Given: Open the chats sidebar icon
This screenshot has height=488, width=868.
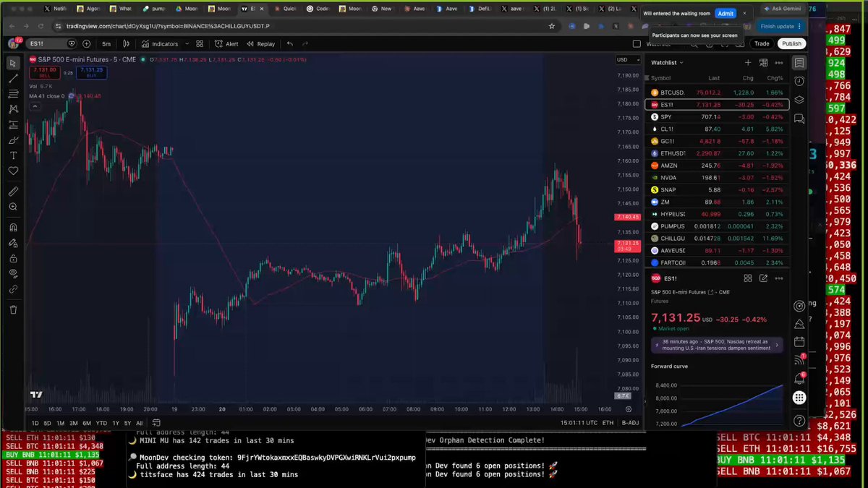Looking at the screenshot, I should click(x=799, y=119).
